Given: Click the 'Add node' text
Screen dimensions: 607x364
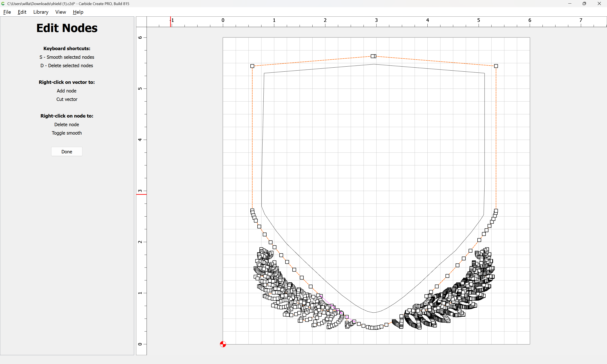Looking at the screenshot, I should click(x=66, y=91).
